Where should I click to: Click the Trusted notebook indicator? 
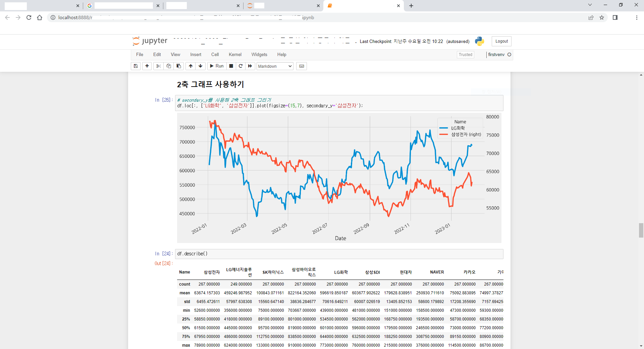pos(466,55)
